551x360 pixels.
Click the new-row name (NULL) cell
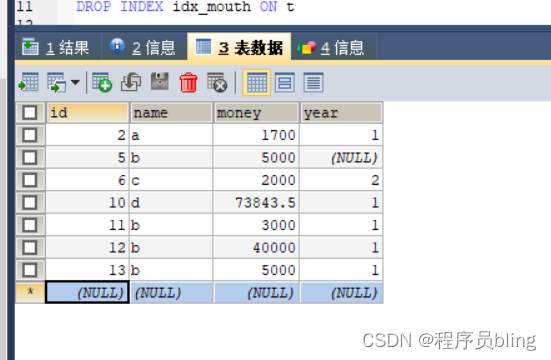171,292
